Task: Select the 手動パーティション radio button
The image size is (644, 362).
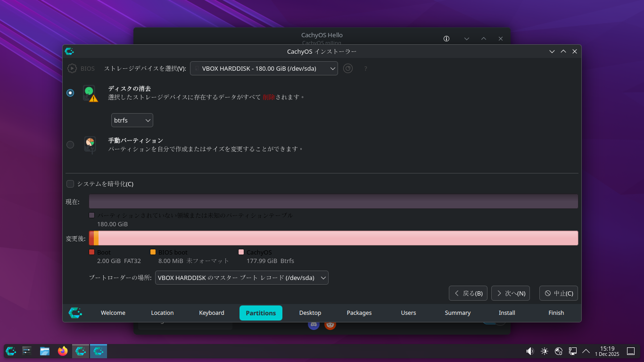Action: (x=70, y=145)
